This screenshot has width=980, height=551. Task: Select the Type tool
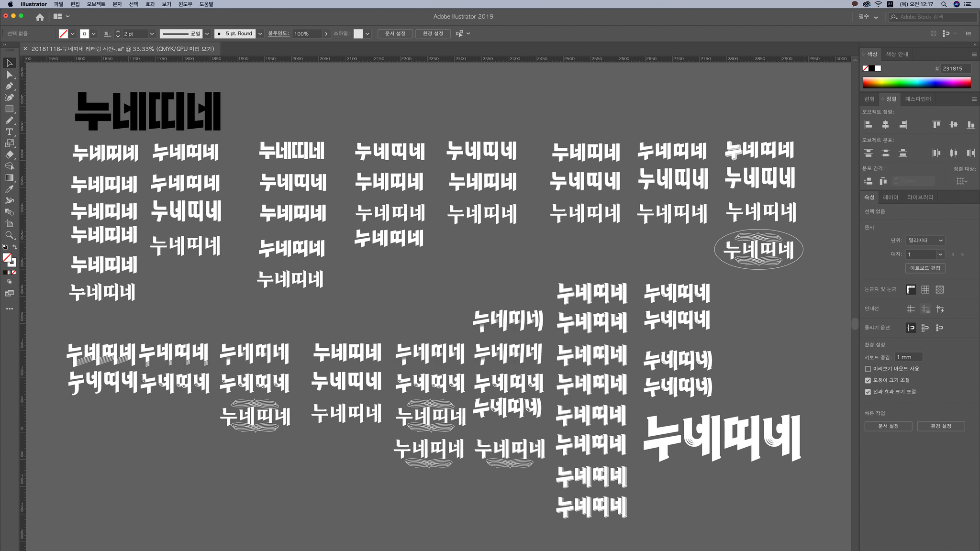coord(9,132)
